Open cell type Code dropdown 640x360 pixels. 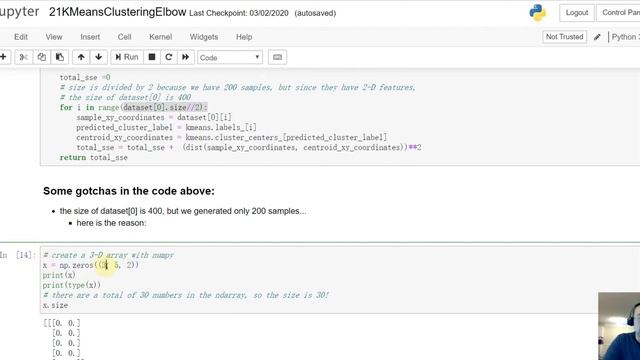click(x=230, y=58)
